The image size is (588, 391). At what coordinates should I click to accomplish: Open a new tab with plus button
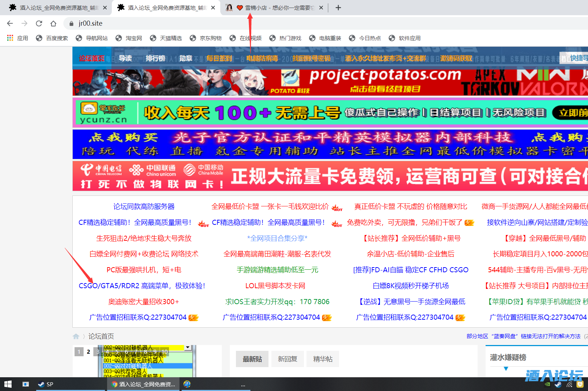coord(338,7)
